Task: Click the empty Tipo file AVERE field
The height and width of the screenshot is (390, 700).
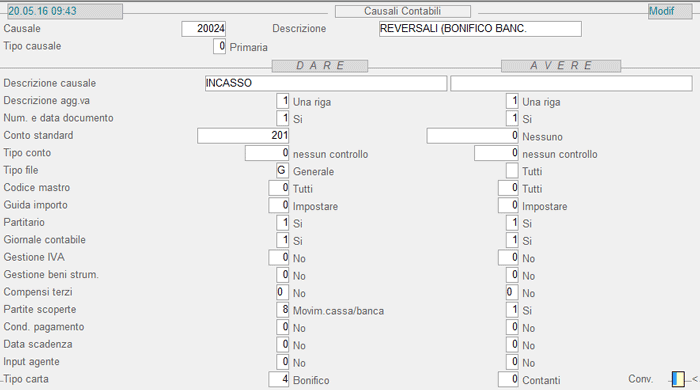Action: (512, 170)
